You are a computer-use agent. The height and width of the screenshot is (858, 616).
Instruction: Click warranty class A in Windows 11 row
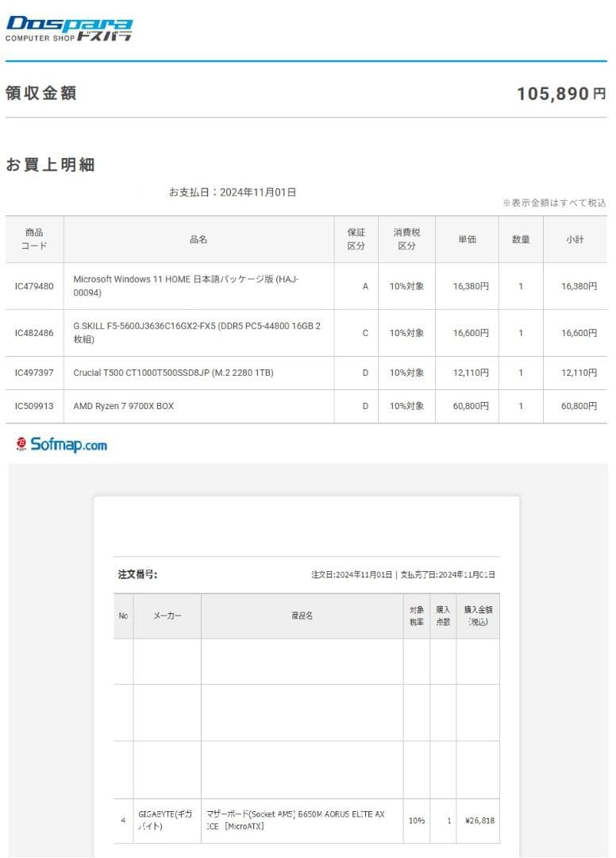pos(365,286)
